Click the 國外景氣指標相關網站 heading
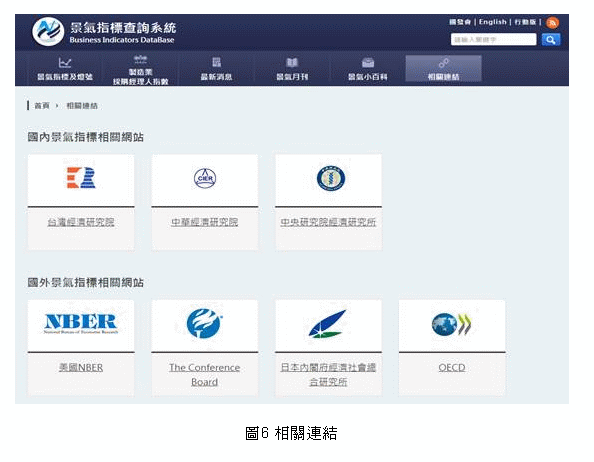 coord(86,283)
